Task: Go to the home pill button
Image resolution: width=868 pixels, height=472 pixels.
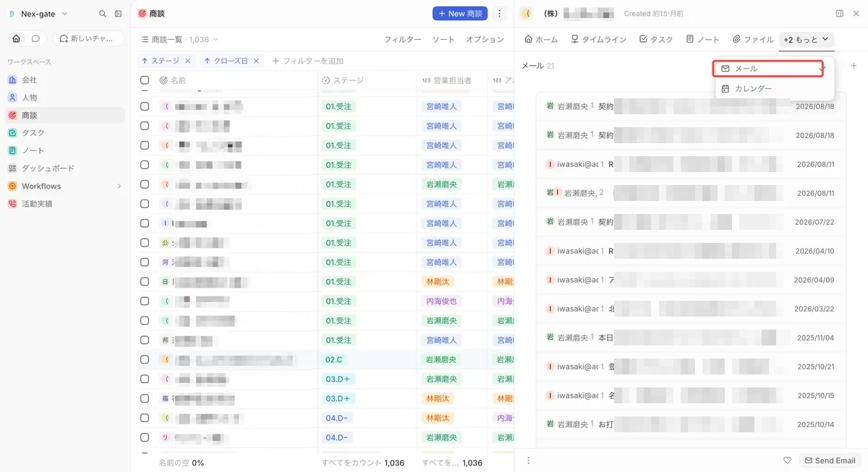Action: click(x=17, y=38)
